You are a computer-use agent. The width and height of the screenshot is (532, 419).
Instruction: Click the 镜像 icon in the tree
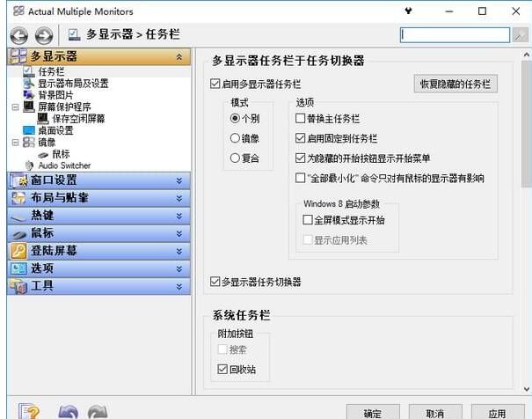[29, 142]
